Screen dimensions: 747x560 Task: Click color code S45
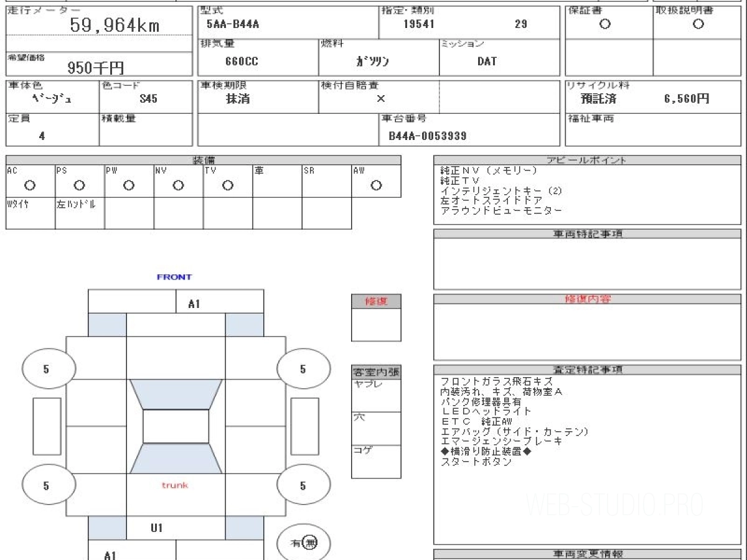coord(148,99)
